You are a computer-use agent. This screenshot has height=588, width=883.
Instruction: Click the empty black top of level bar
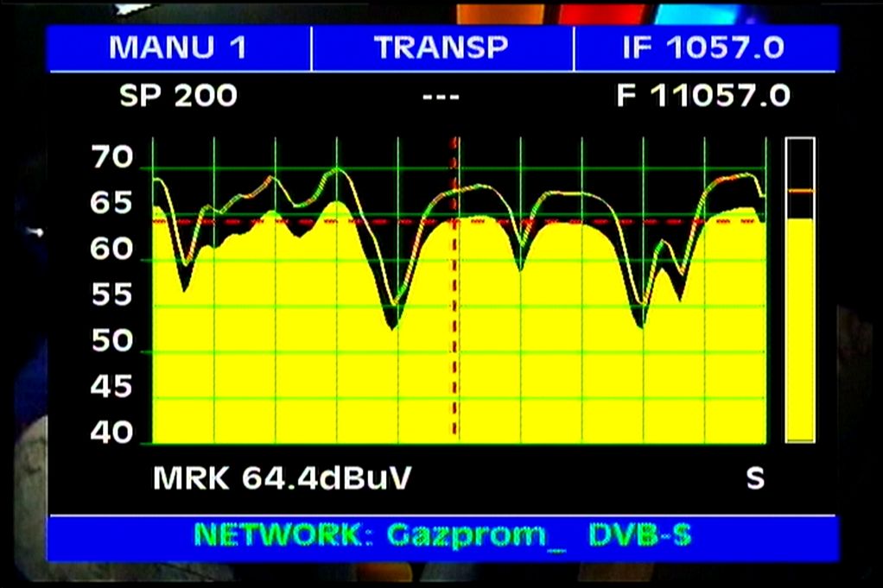[x=800, y=160]
